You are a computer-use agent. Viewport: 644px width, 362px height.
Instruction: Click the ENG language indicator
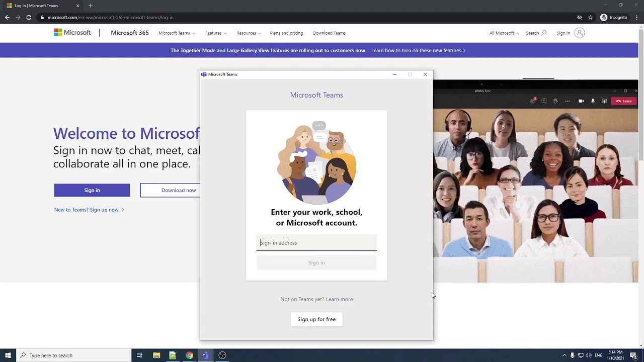coord(598,355)
